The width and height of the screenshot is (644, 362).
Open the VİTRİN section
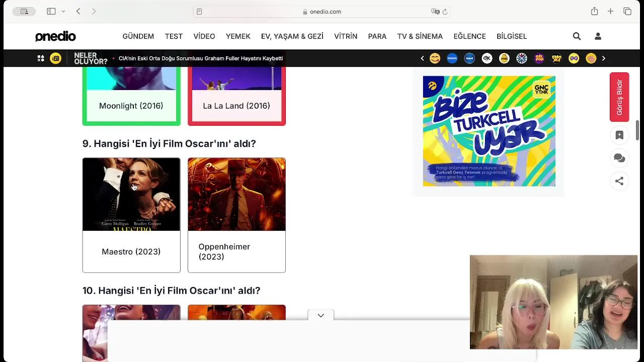[x=346, y=36]
